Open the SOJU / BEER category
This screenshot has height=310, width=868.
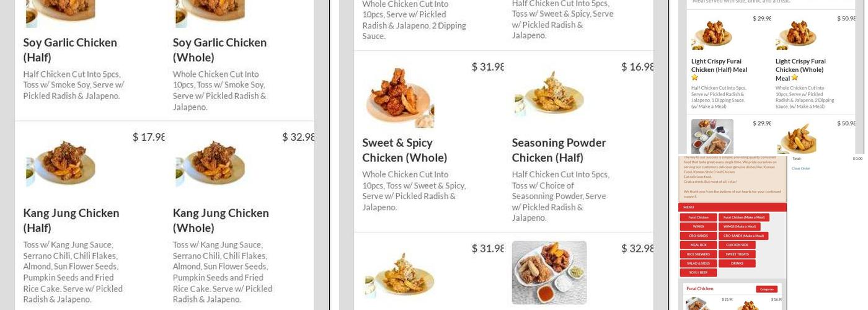(x=698, y=272)
